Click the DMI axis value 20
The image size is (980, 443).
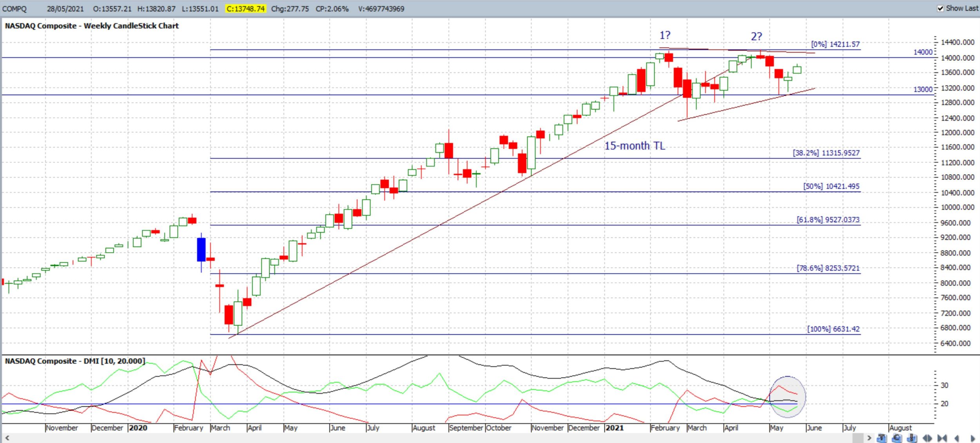tap(945, 404)
